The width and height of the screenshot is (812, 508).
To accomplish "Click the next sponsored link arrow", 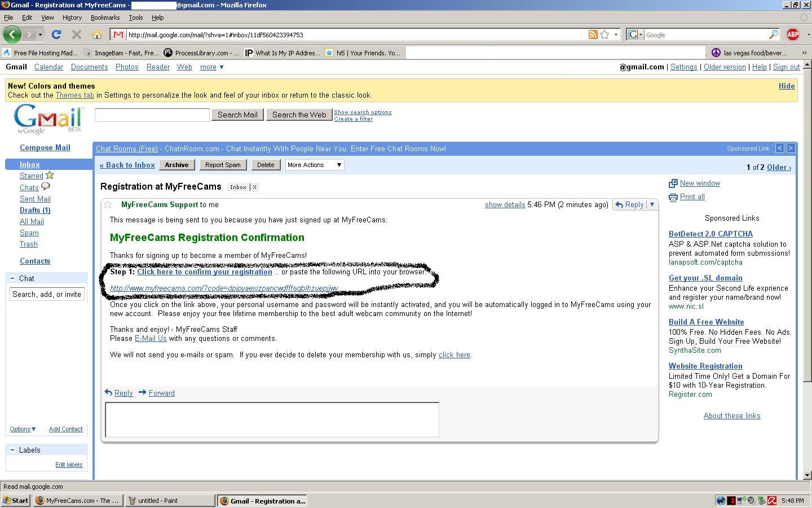I will click(791, 148).
